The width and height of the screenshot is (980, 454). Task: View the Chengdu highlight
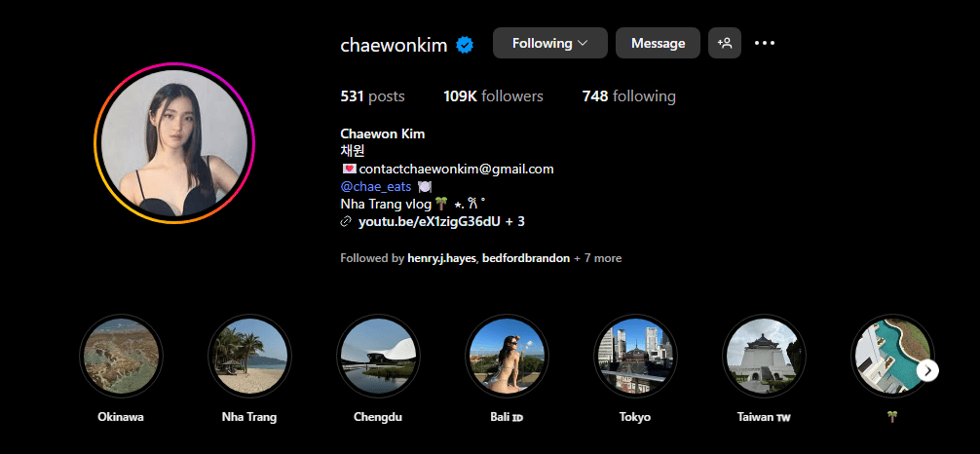point(378,356)
